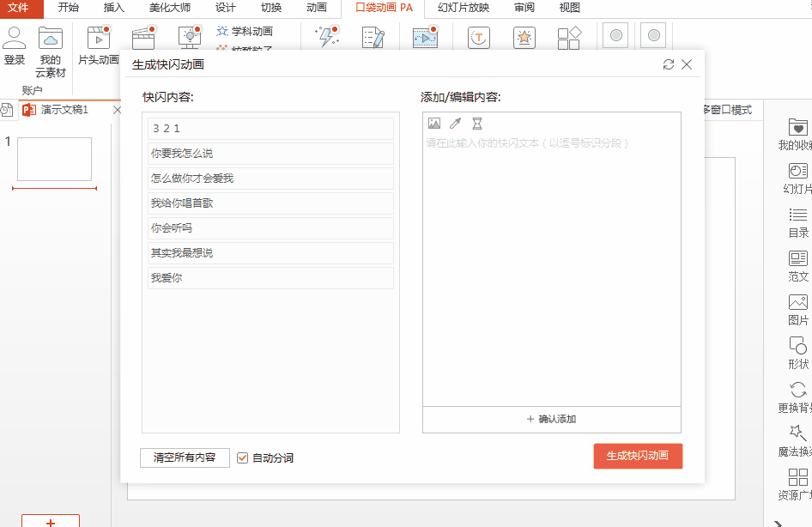Select the 我给你唱首歌 row

pyautogui.click(x=270, y=203)
